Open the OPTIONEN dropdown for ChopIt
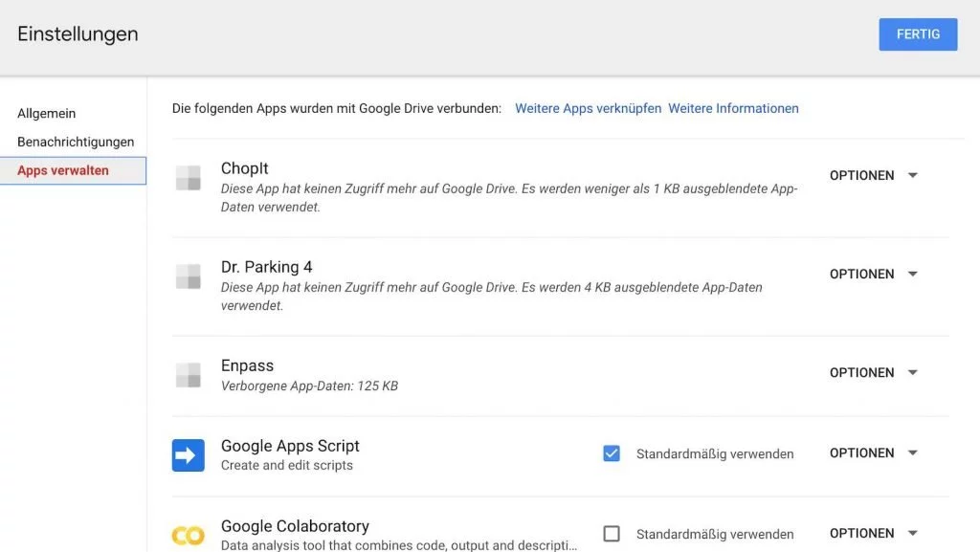 873,175
